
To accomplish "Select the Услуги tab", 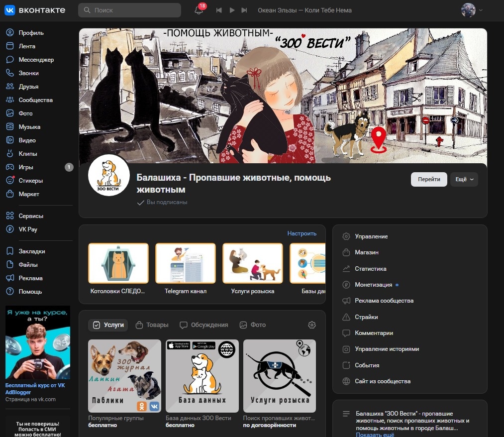I will (108, 325).
